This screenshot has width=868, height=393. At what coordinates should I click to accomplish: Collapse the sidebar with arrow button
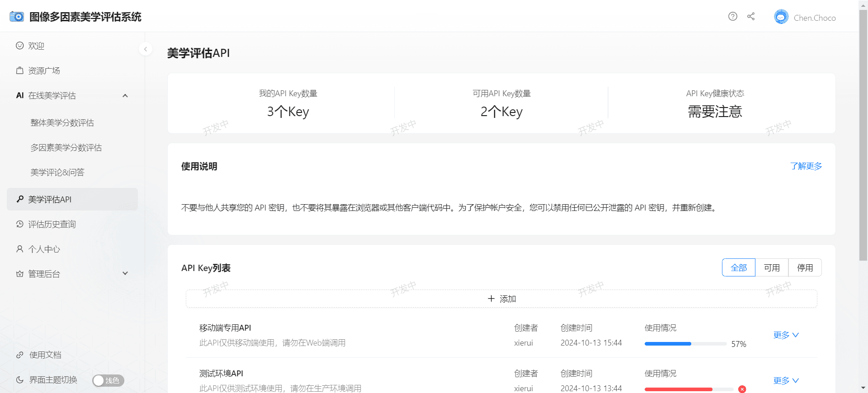(145, 49)
